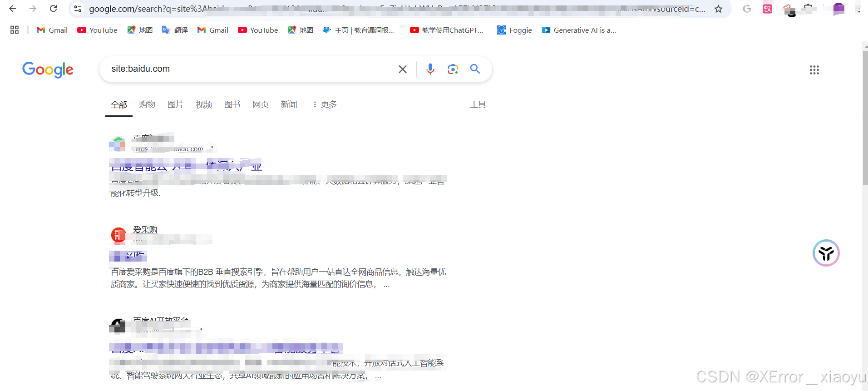The width and height of the screenshot is (868, 391).
Task: Open the second 地图 bookmark
Action: coord(301,30)
